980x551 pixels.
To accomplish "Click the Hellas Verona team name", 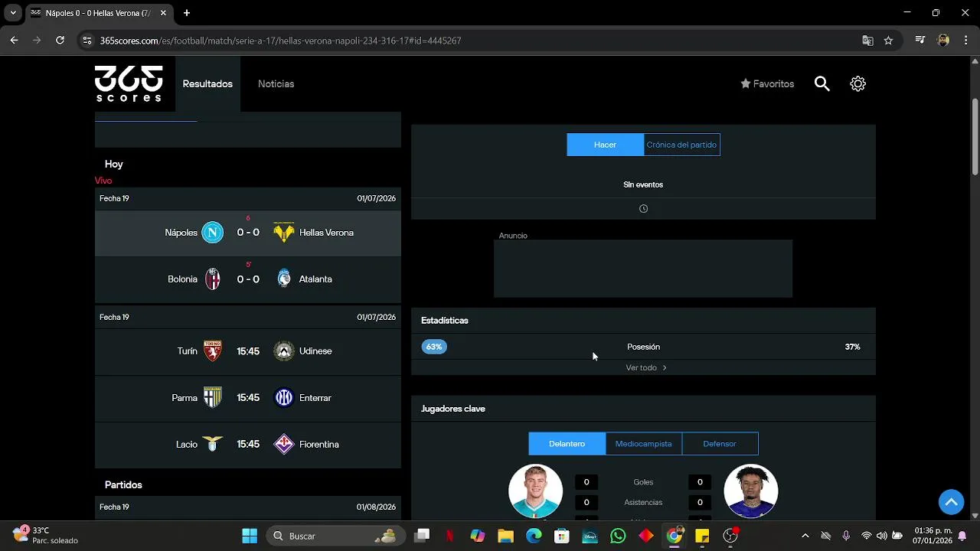I will 326,233.
